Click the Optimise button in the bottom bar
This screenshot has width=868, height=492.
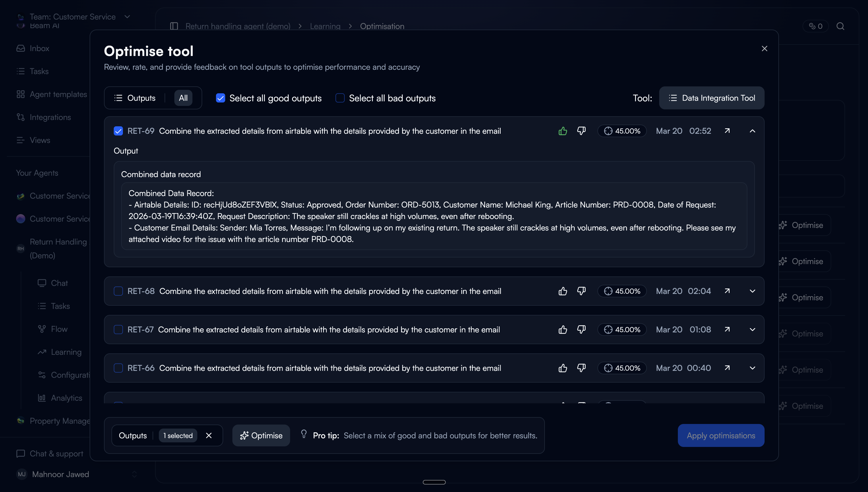pos(261,435)
